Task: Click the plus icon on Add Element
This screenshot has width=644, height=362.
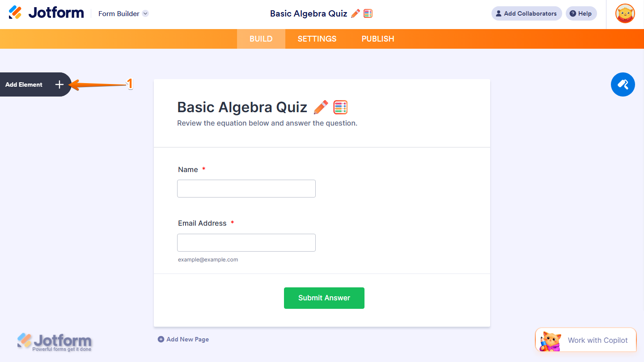Action: 59,84
